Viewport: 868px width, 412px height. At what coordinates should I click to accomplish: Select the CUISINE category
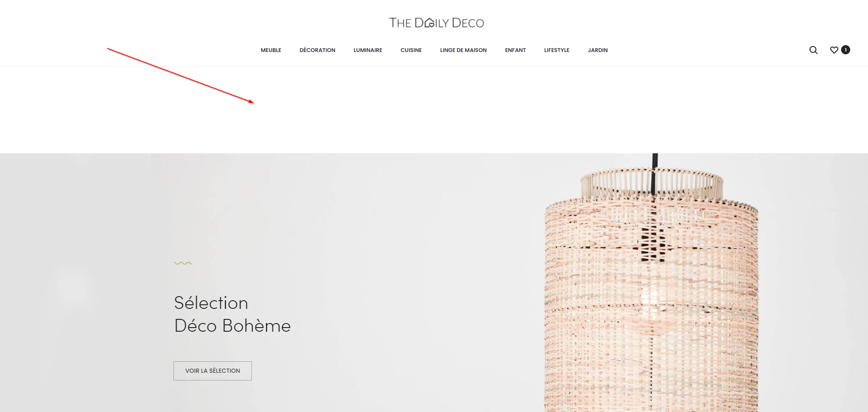point(411,50)
